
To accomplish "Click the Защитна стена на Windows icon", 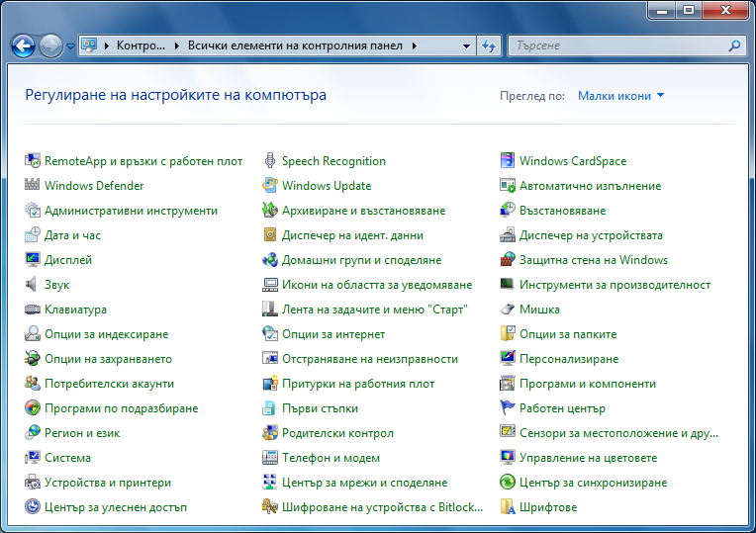I will pos(508,260).
